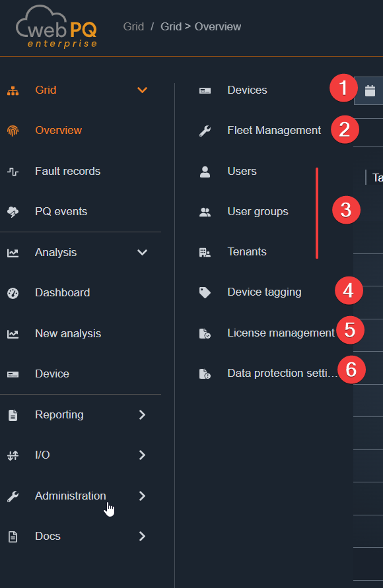The image size is (383, 588).
Task: Open License management using its document icon
Action: point(204,333)
